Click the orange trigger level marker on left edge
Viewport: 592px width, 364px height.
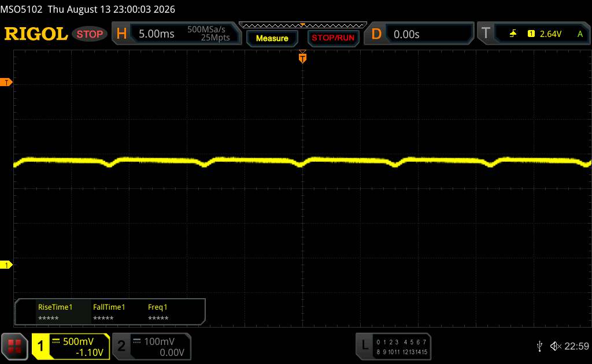click(x=6, y=82)
